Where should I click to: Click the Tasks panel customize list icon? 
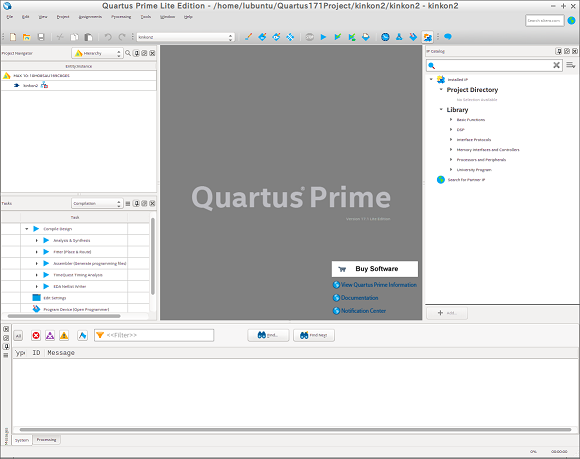point(128,203)
